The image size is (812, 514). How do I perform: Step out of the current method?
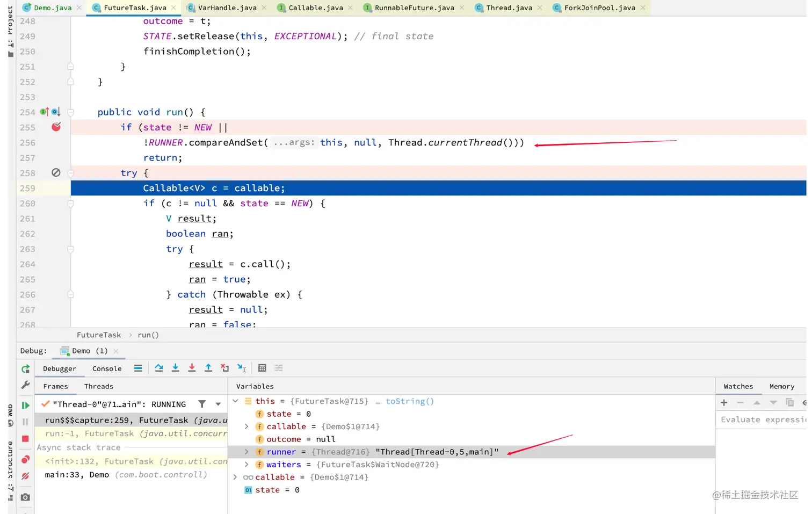click(x=208, y=368)
